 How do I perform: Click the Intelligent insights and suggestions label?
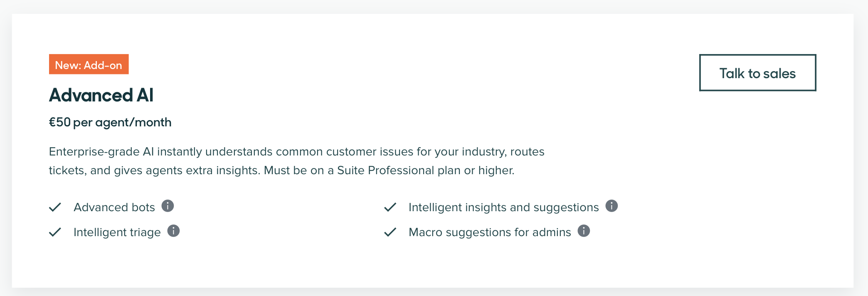(503, 207)
